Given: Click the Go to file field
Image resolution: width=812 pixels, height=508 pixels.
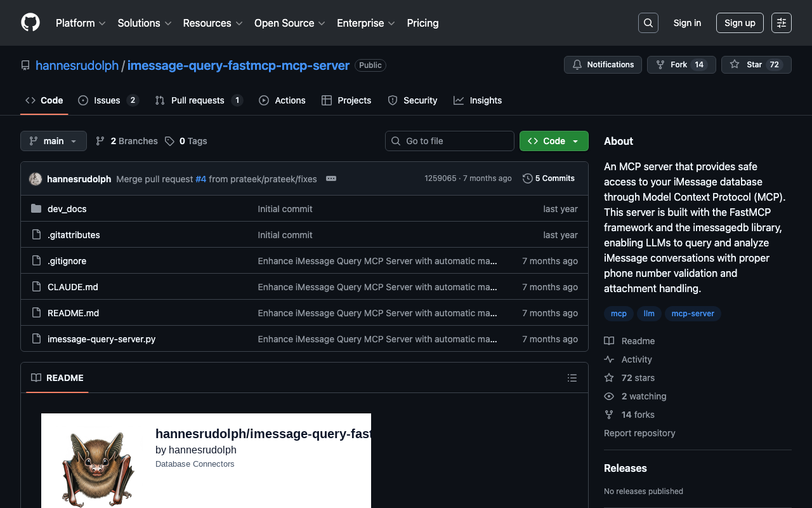Looking at the screenshot, I should (x=449, y=141).
